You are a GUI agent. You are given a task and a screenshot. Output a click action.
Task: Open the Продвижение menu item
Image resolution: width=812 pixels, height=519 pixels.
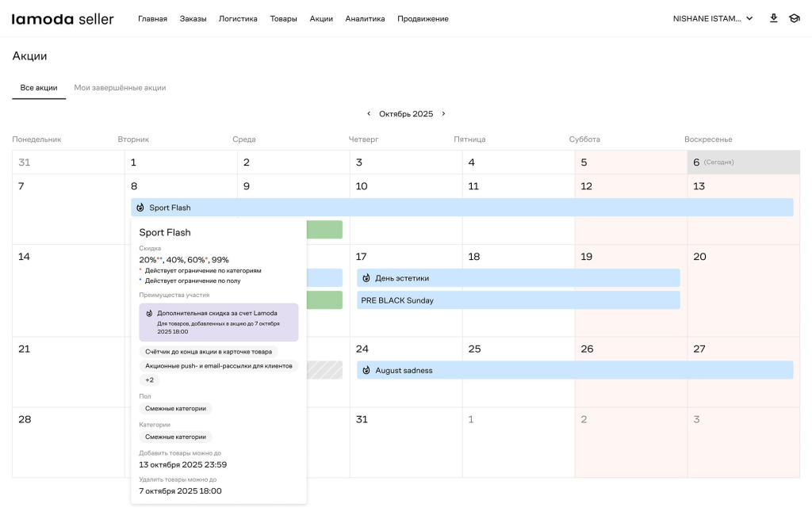[x=423, y=19]
